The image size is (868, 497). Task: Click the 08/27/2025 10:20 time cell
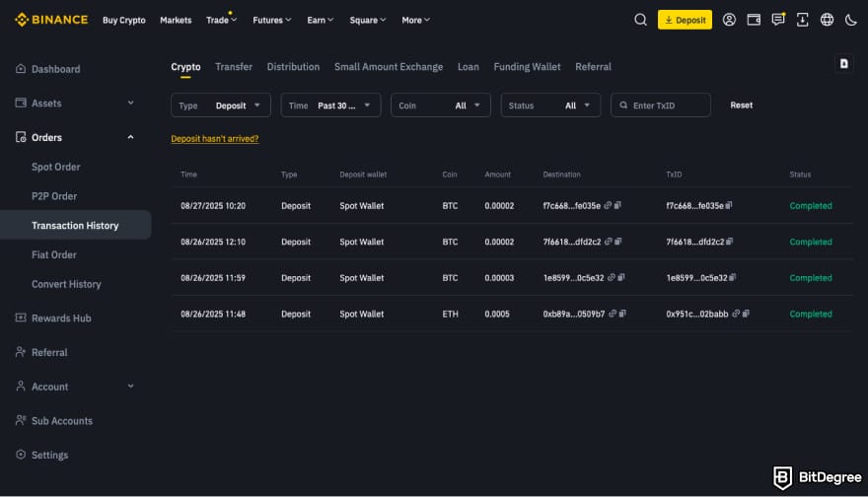pyautogui.click(x=213, y=205)
